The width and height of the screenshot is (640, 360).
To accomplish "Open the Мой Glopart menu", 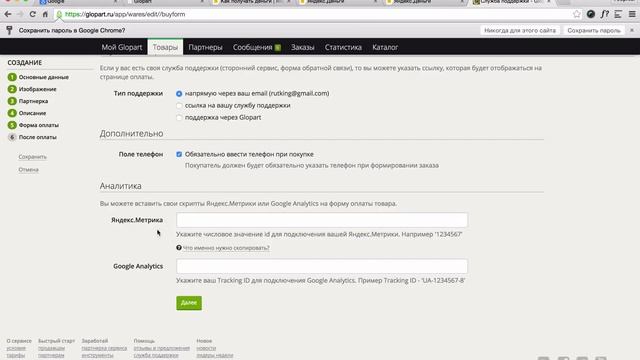I will pyautogui.click(x=122, y=47).
